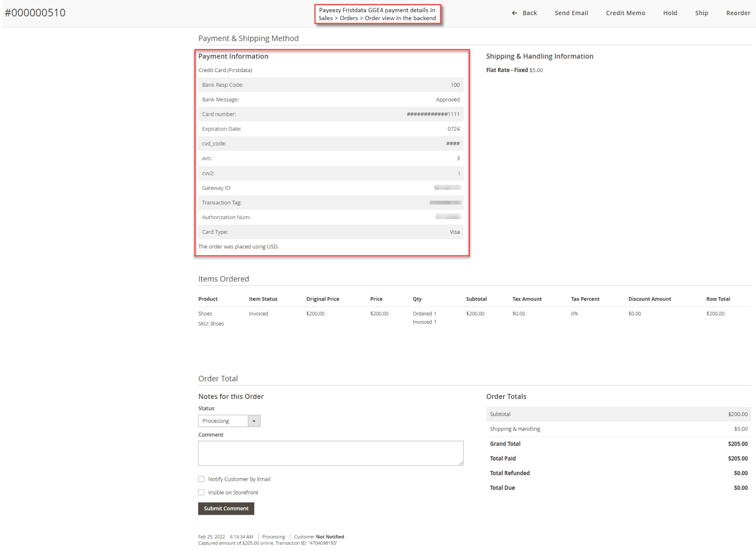
Task: Select the order number #000000510
Action: coord(35,13)
